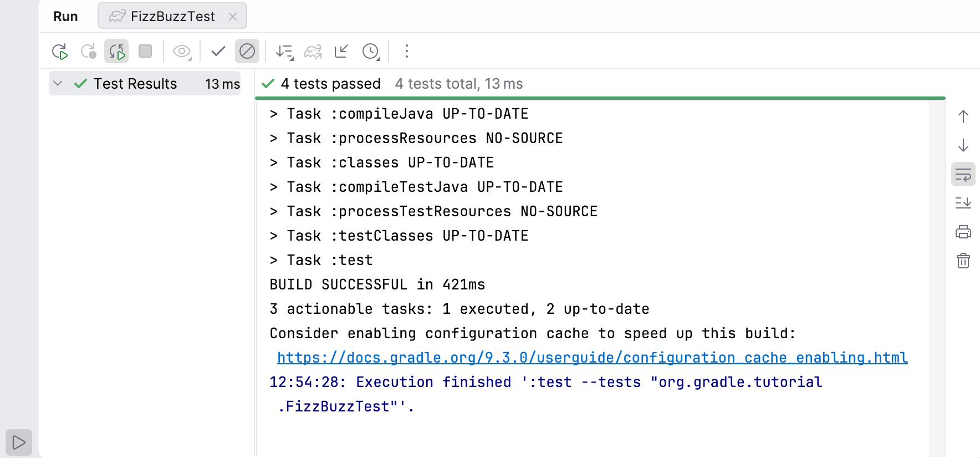This screenshot has width=980, height=458.
Task: Open the Gradle configuration cache docs link
Action: click(x=593, y=358)
